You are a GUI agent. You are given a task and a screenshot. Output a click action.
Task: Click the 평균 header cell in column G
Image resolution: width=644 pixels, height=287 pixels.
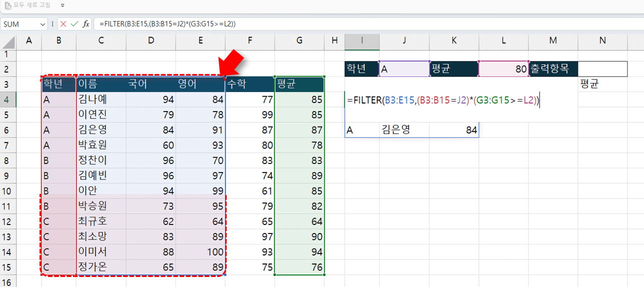(x=299, y=84)
